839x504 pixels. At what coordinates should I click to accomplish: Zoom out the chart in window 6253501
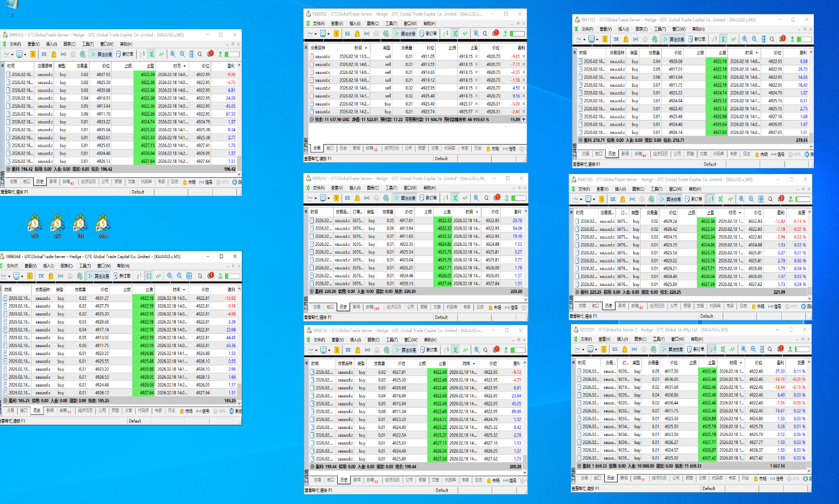pos(753,349)
